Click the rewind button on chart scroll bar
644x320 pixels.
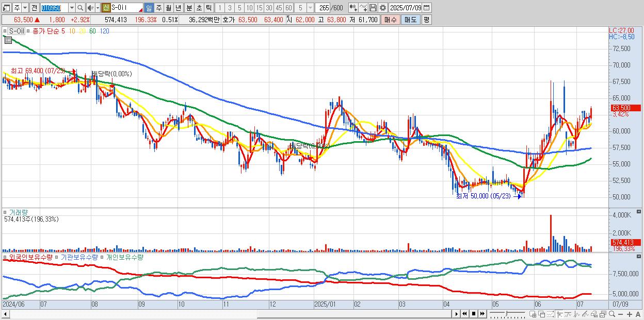(x=465, y=314)
